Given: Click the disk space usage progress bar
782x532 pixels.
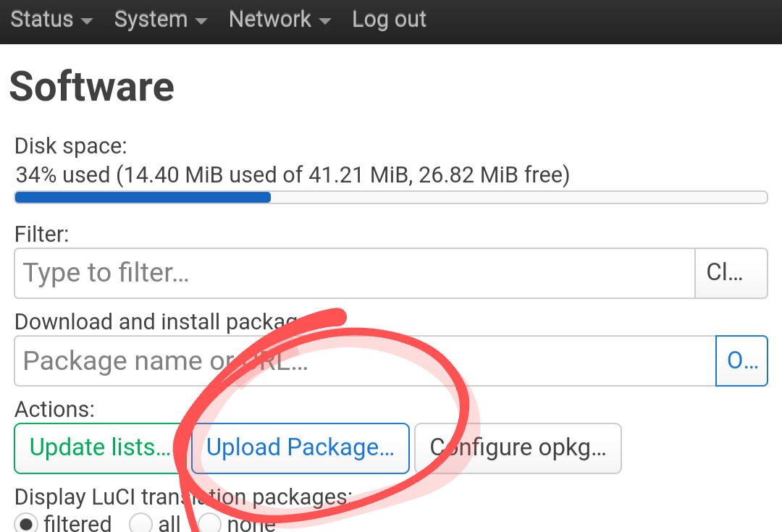Looking at the screenshot, I should 391,197.
